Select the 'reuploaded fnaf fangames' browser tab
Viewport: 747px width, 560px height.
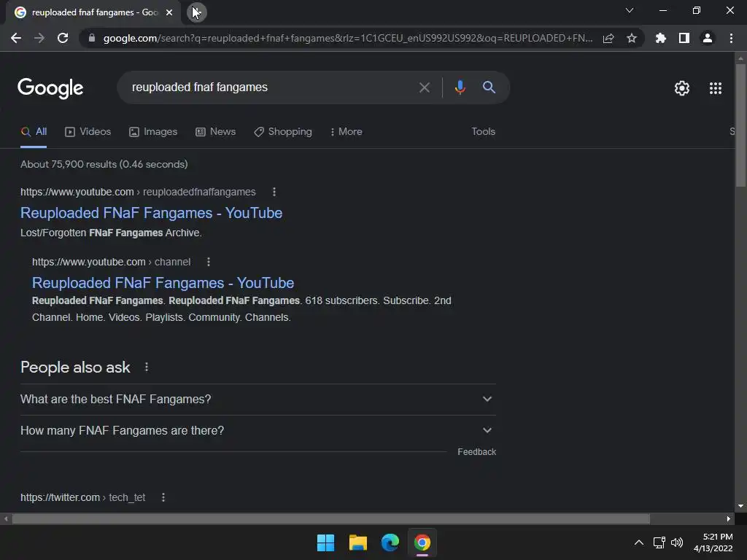tap(93, 12)
